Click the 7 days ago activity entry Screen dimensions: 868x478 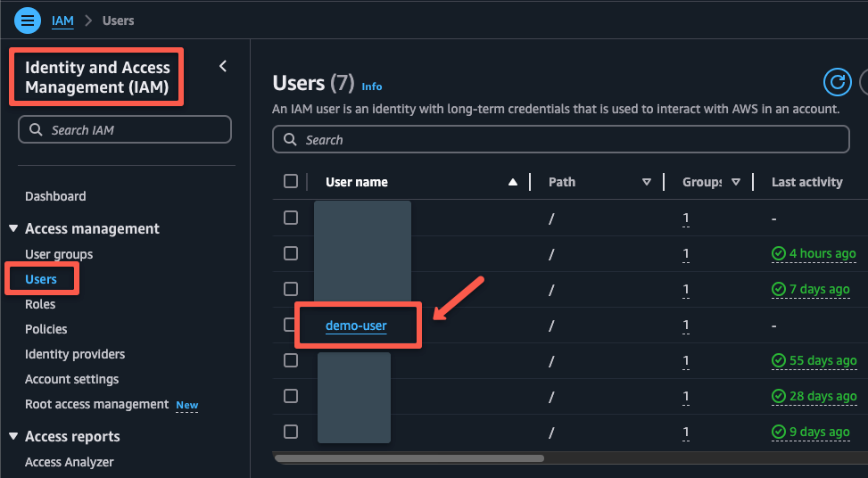pyautogui.click(x=810, y=289)
